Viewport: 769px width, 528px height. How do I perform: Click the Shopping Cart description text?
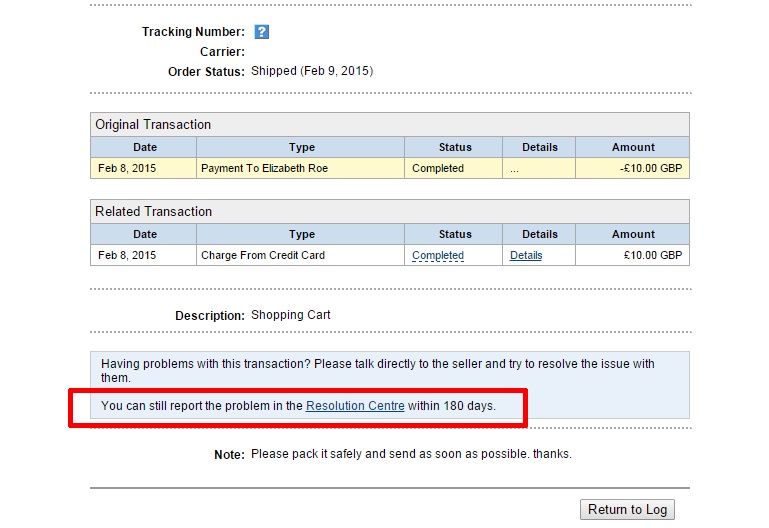click(290, 315)
